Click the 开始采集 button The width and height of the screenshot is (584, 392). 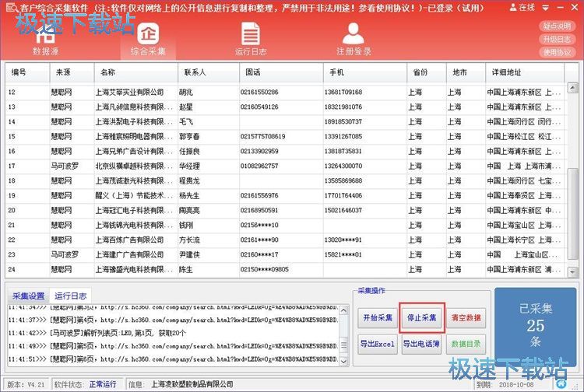click(378, 318)
